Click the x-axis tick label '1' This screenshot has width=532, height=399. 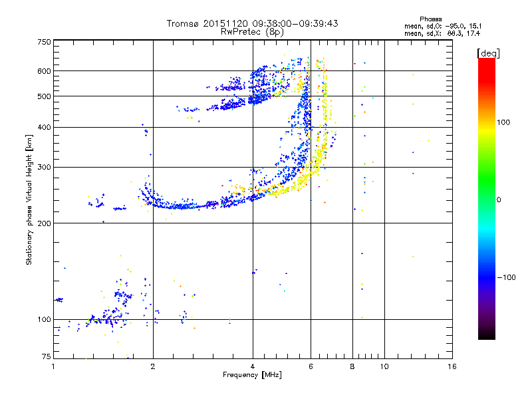pos(53,366)
